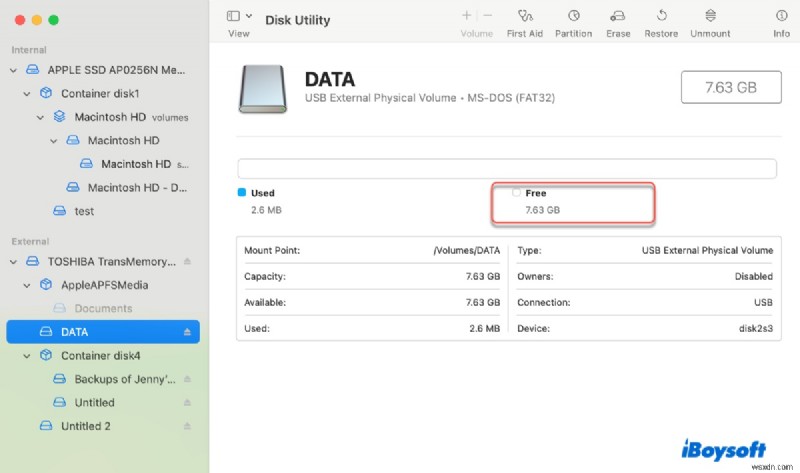Image resolution: width=800 pixels, height=473 pixels.
Task: Collapse the Container disk4 node
Action: point(27,356)
